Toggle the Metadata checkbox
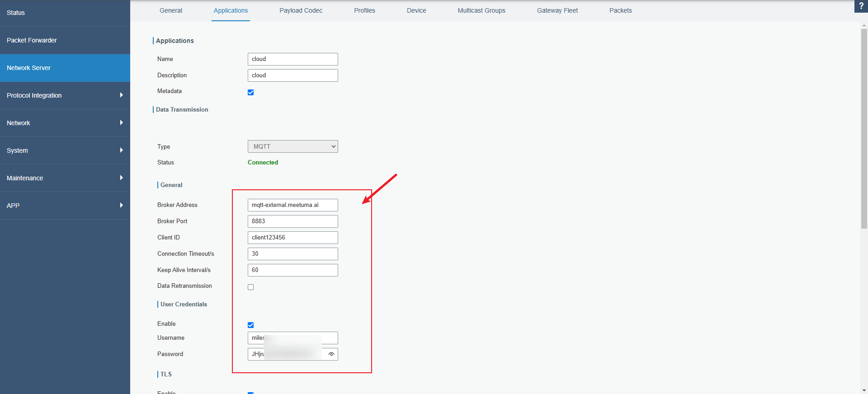Image resolution: width=868 pixels, height=394 pixels. pyautogui.click(x=251, y=93)
